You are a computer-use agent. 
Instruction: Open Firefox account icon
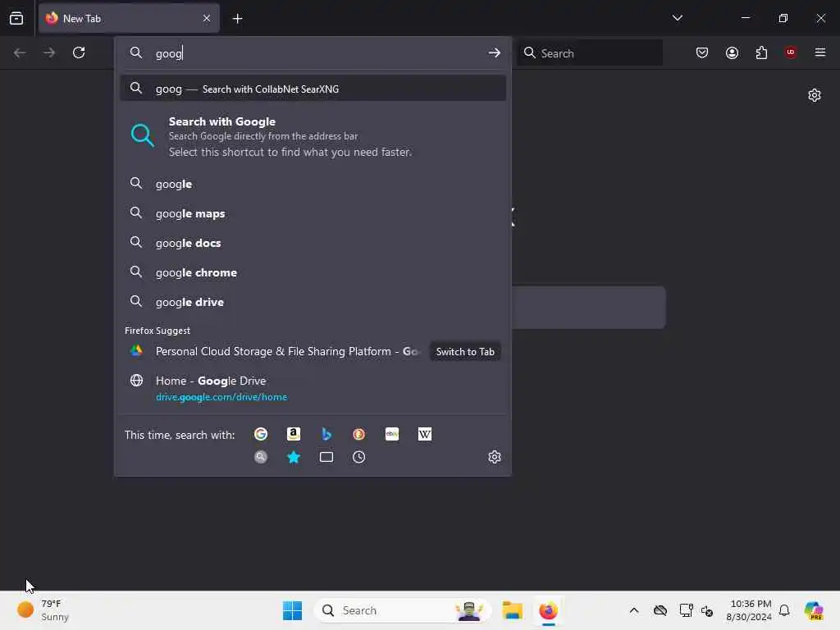tap(732, 52)
